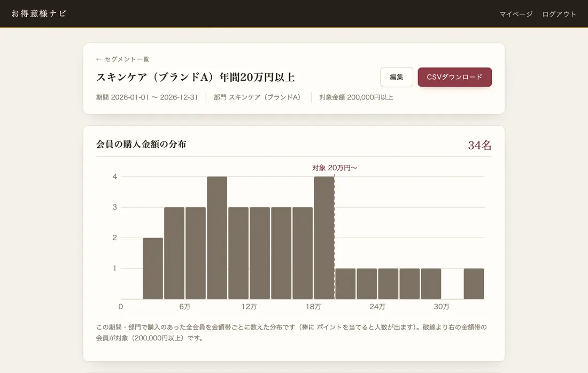The image size is (588, 373).
Task: Go back via ← セグメント一覧 link
Action: [122, 59]
